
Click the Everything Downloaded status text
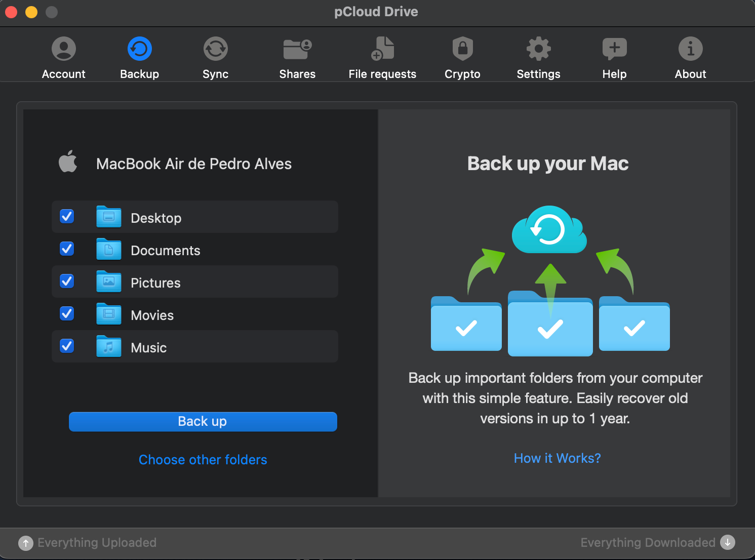click(x=648, y=543)
